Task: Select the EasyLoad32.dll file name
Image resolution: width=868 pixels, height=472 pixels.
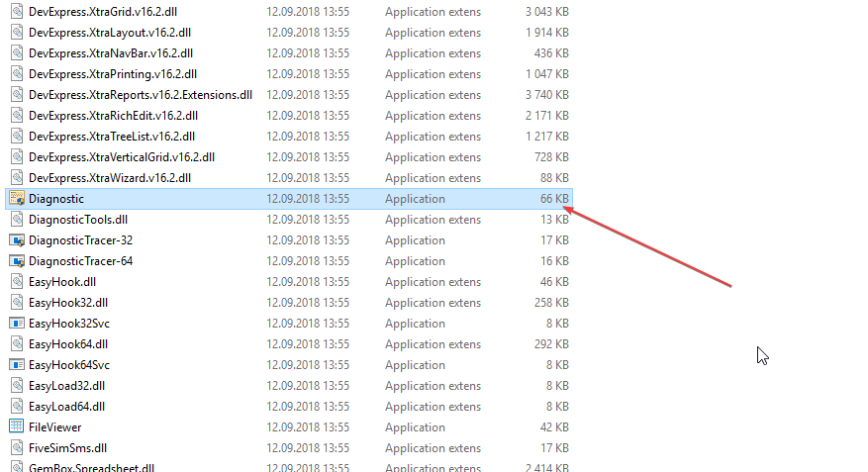Action: click(x=67, y=386)
